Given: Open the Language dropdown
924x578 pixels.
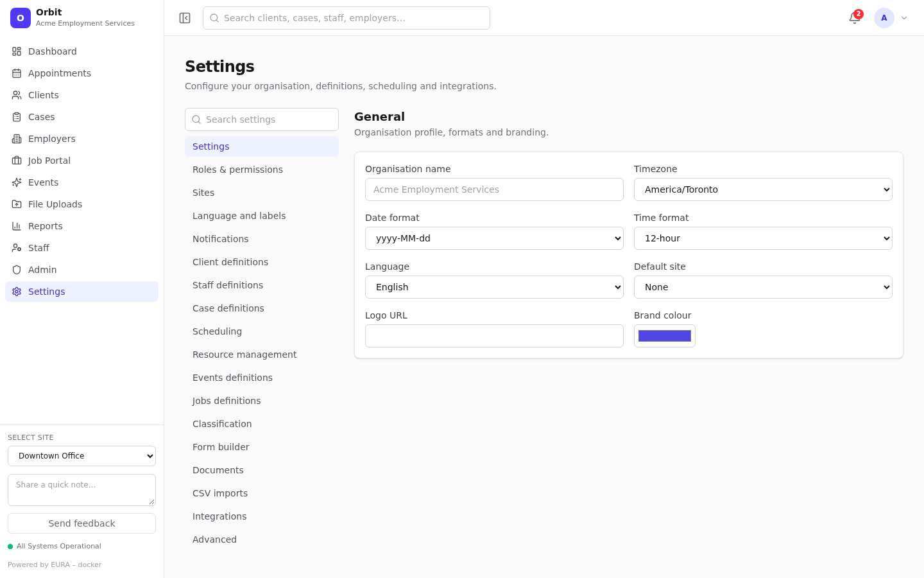Looking at the screenshot, I should click(494, 287).
